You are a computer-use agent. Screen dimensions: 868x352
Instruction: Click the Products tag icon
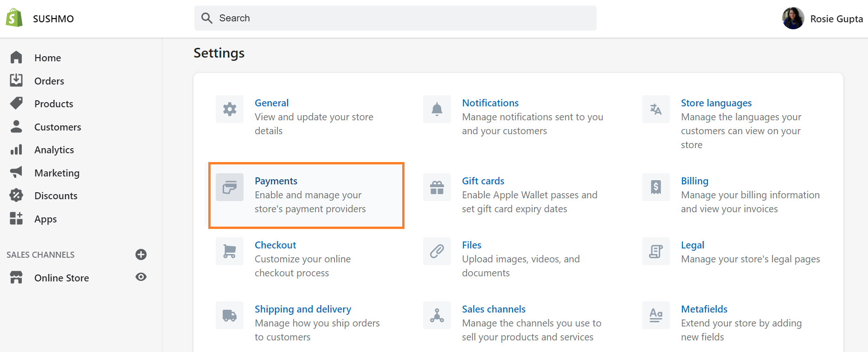coord(16,103)
